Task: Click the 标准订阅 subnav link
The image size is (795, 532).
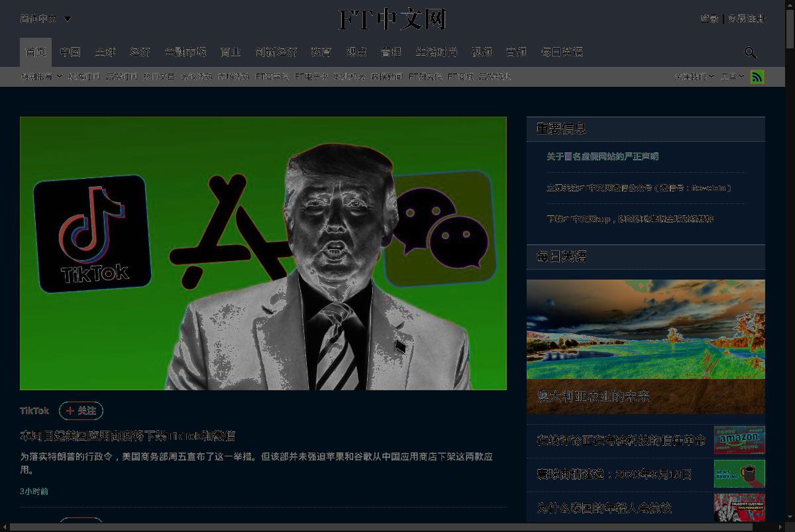Action: point(84,77)
